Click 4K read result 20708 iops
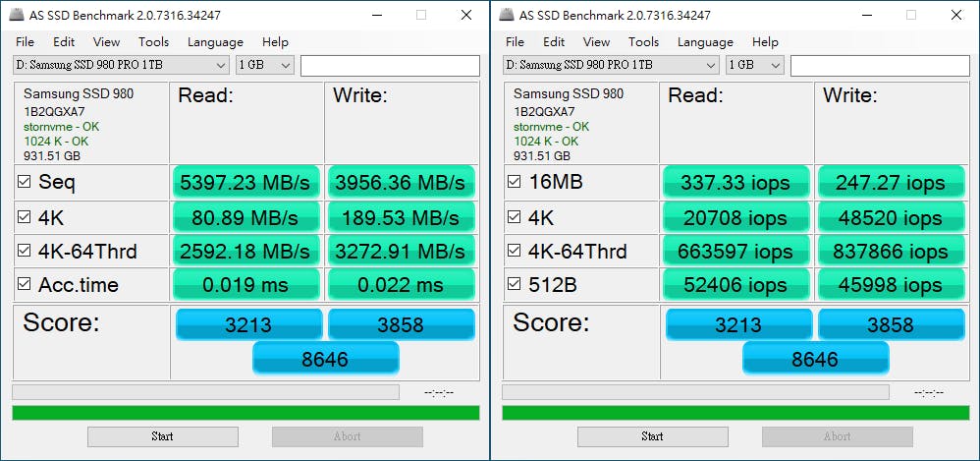This screenshot has height=461, width=980. pyautogui.click(x=736, y=217)
